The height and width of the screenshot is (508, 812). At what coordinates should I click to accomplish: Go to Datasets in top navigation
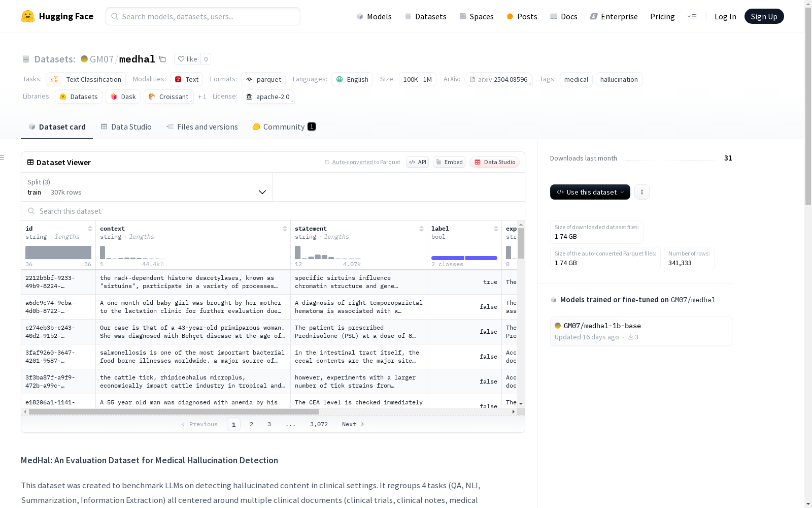(x=425, y=16)
